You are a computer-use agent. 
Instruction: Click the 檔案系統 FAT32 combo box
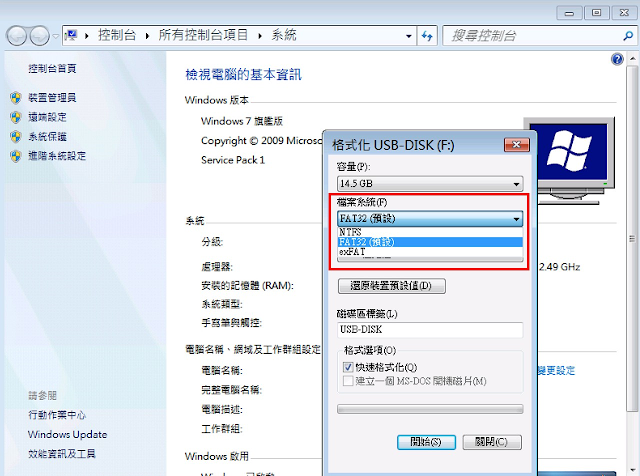click(430, 219)
